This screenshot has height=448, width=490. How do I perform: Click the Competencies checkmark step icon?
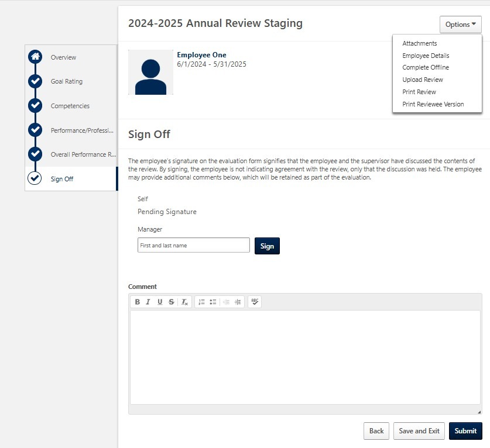35,105
